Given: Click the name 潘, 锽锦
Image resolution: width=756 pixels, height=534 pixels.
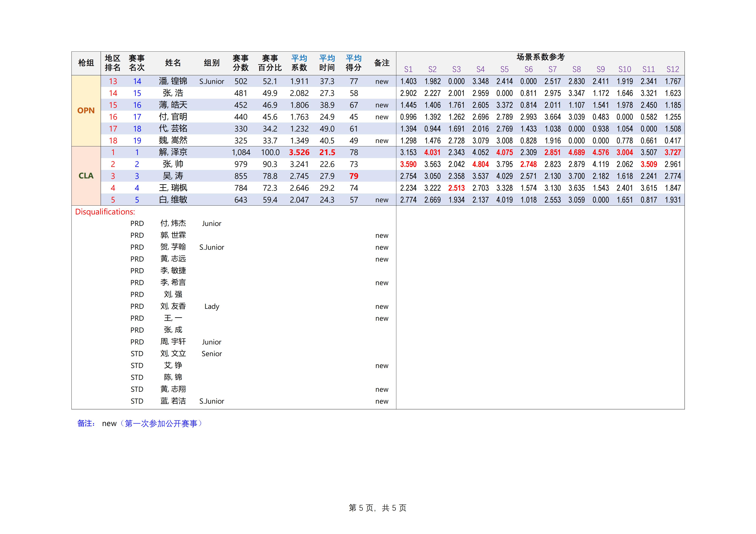Looking at the screenshot, I should 173,81.
